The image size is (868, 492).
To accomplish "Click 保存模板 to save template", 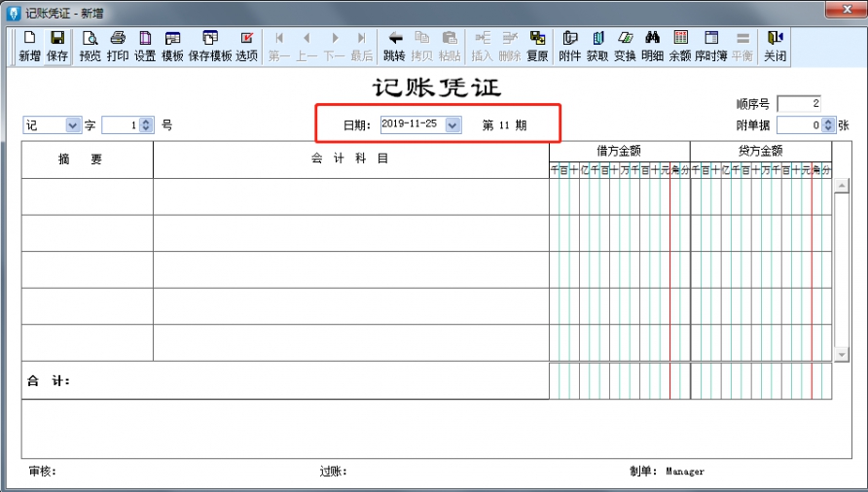I will coord(210,46).
